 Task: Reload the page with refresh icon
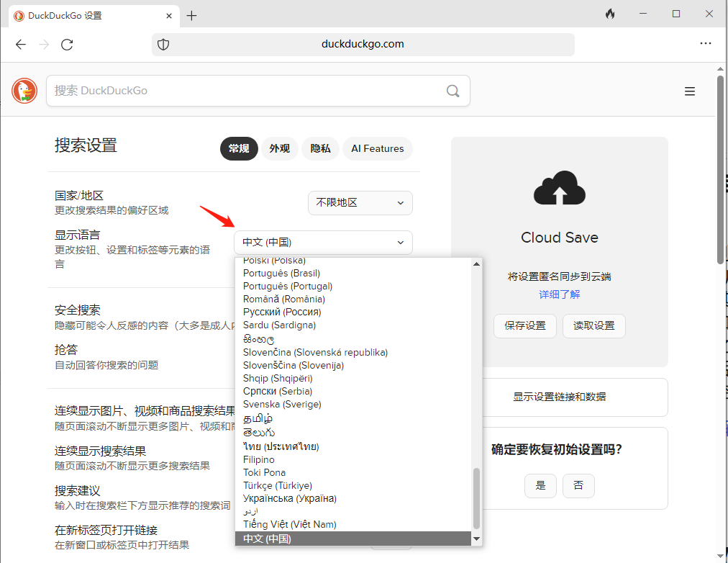pyautogui.click(x=67, y=44)
